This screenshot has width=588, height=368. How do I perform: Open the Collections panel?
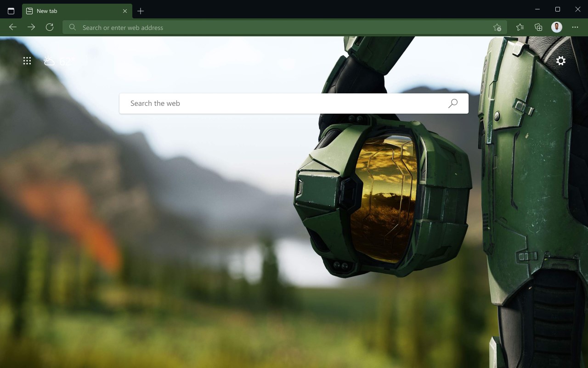(x=538, y=27)
